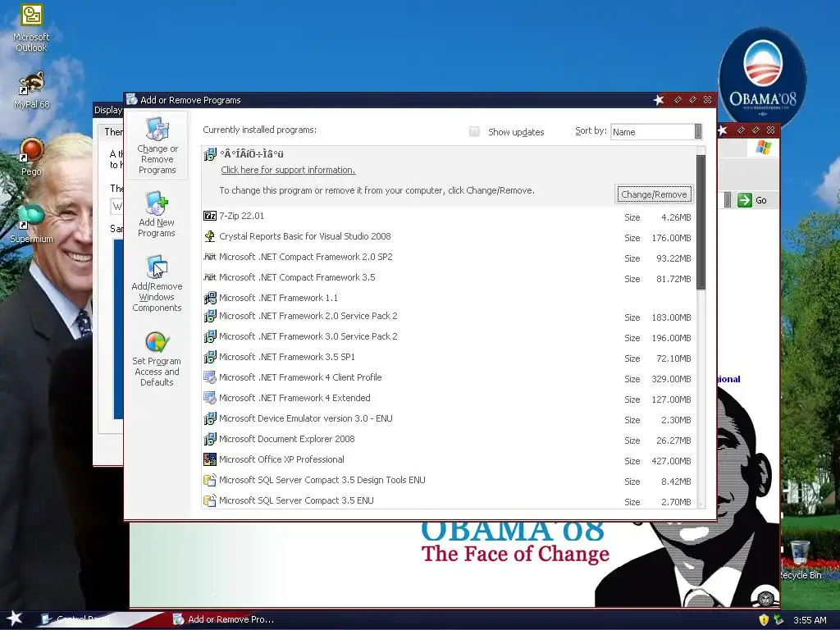Click the Microsoft Document Explorer 2008 icon
This screenshot has height=630, width=840.
210,439
